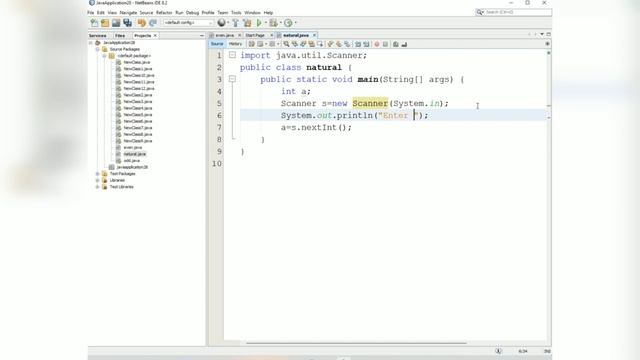640x360 pixels.
Task: Select NewClass12.java in the project tree
Action: click(139, 88)
